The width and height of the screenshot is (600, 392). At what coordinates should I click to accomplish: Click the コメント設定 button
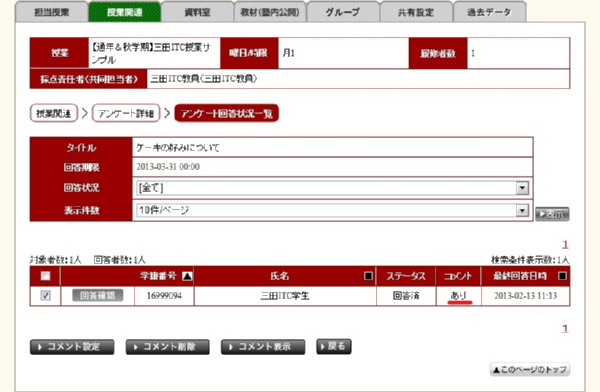[x=72, y=347]
